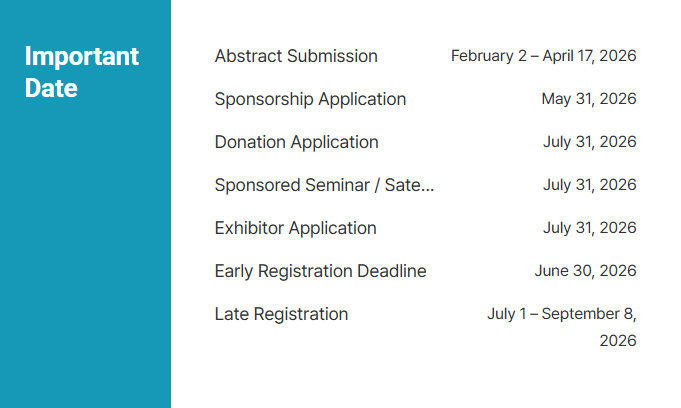This screenshot has height=408, width=681.
Task: Click the word "Important" in the heading
Action: click(82, 56)
